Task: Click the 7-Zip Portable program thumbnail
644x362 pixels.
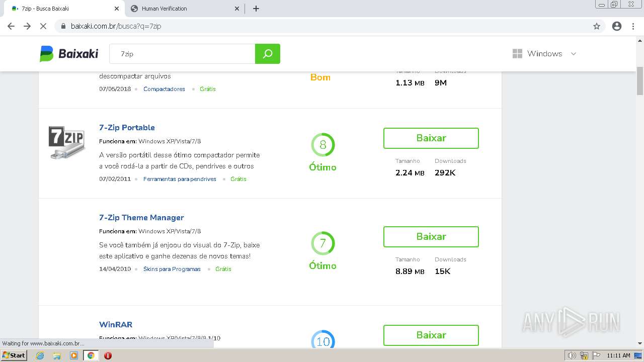Action: (x=67, y=143)
